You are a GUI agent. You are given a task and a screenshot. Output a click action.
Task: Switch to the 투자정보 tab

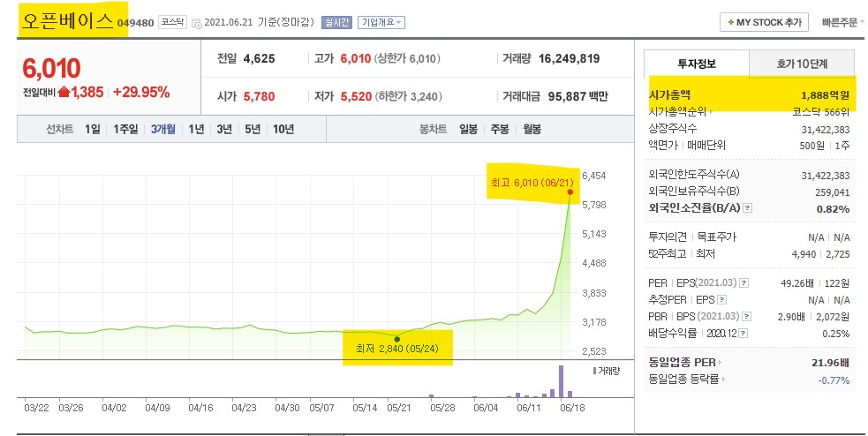697,64
